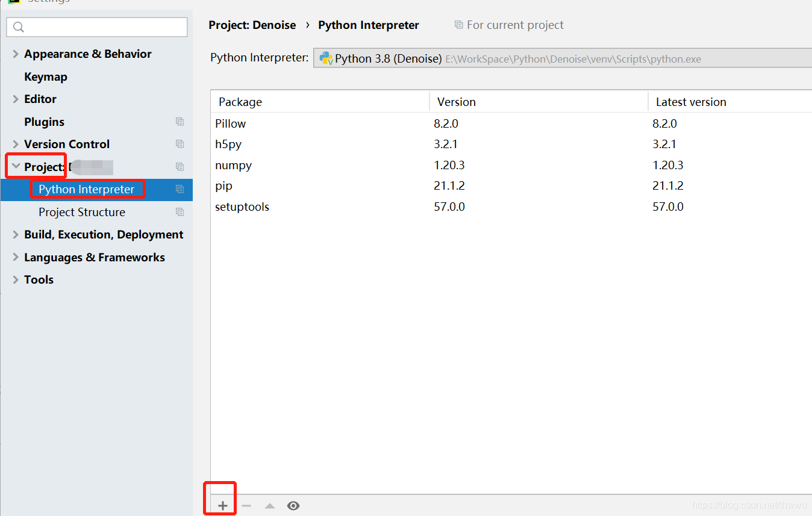Click the upgrade package arrow icon

[x=270, y=506]
